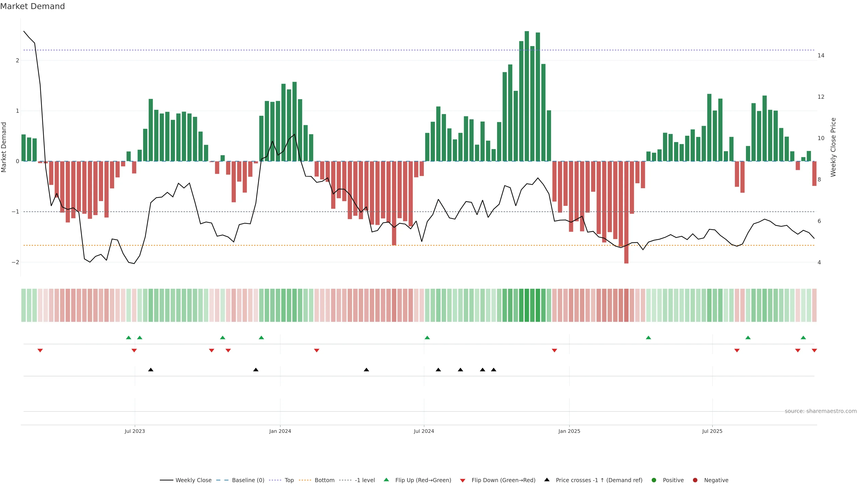Click the leftmost black price-cross triangle marker

click(151, 370)
